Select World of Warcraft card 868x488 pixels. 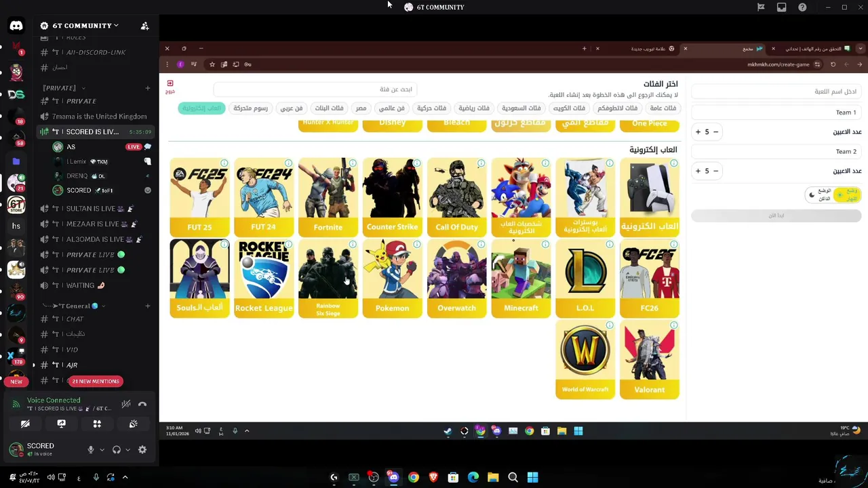(585, 359)
